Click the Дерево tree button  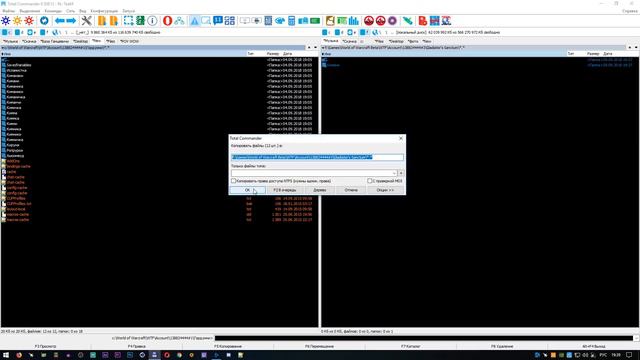320,190
